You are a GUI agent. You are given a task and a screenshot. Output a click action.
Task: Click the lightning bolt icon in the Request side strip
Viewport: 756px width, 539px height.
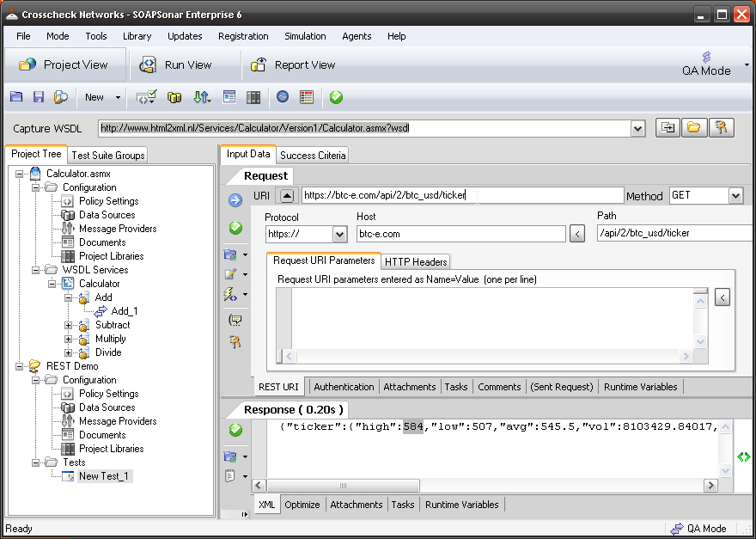[230, 294]
